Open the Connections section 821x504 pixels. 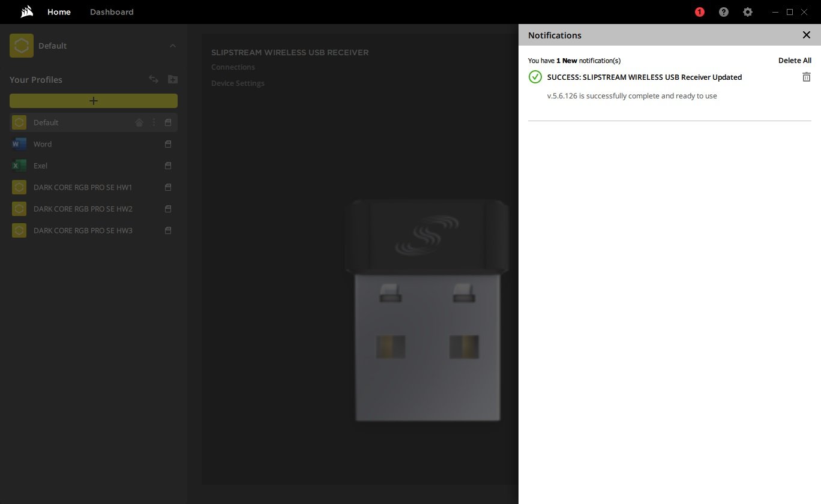(233, 67)
